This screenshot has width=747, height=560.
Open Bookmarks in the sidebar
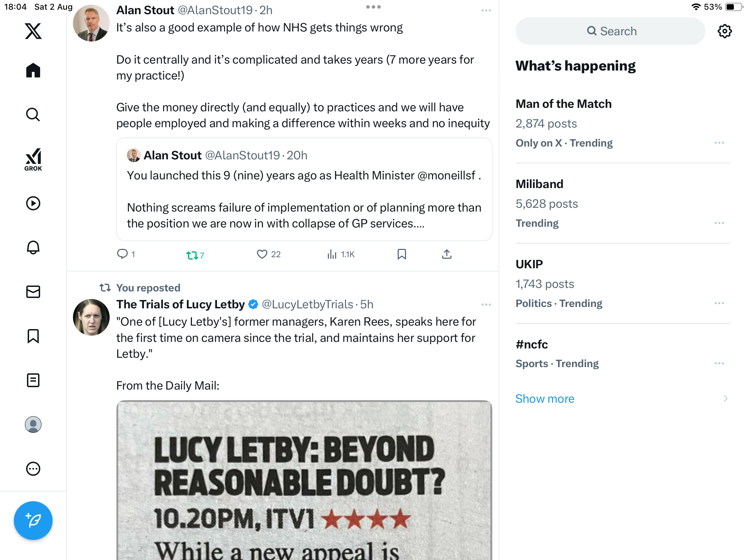coord(33,336)
